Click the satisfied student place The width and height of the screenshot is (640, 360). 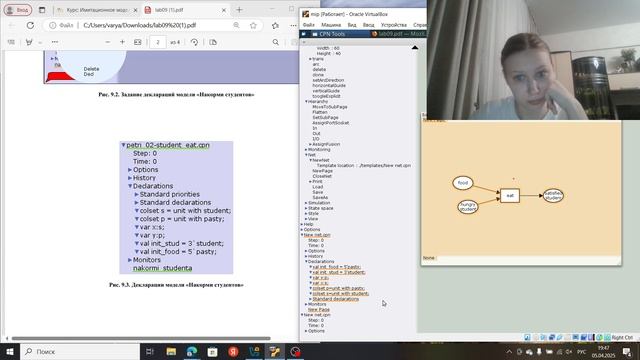point(553,196)
